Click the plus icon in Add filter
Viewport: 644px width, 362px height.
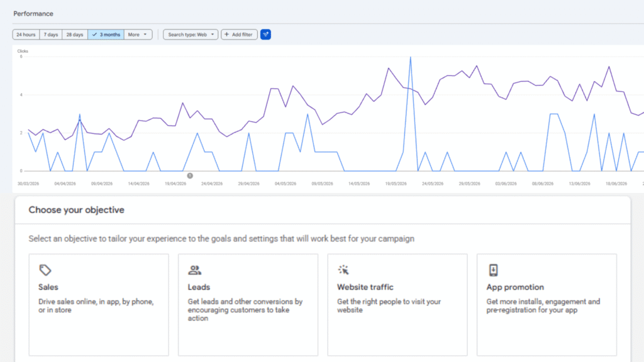point(226,35)
